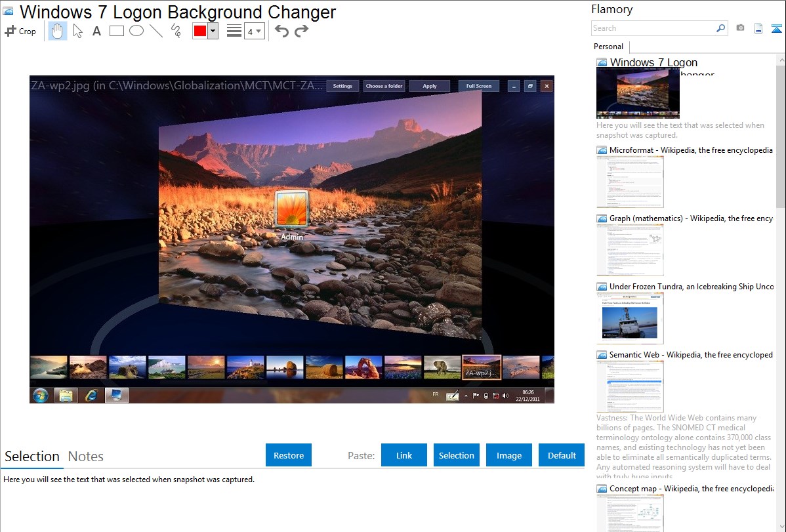Image resolution: width=786 pixels, height=532 pixels.
Task: Click the paste Link button
Action: point(404,455)
